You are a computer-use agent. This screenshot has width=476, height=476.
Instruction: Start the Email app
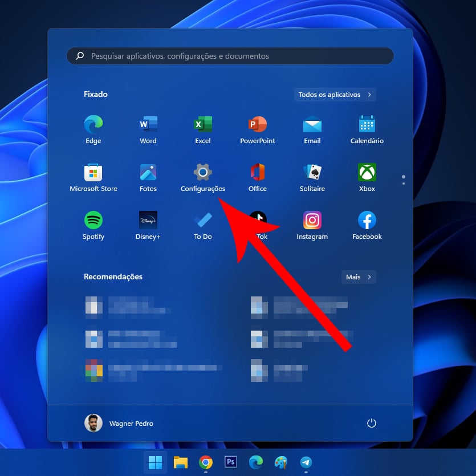point(312,124)
